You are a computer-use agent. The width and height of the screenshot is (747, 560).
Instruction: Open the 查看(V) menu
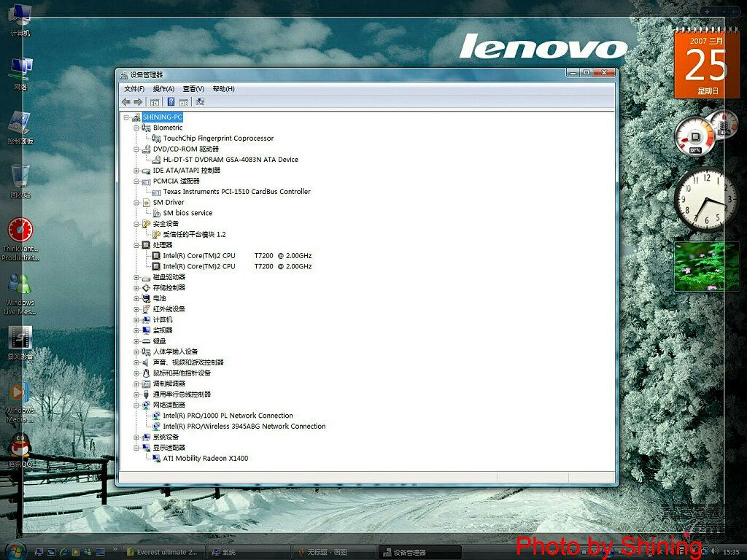[193, 89]
